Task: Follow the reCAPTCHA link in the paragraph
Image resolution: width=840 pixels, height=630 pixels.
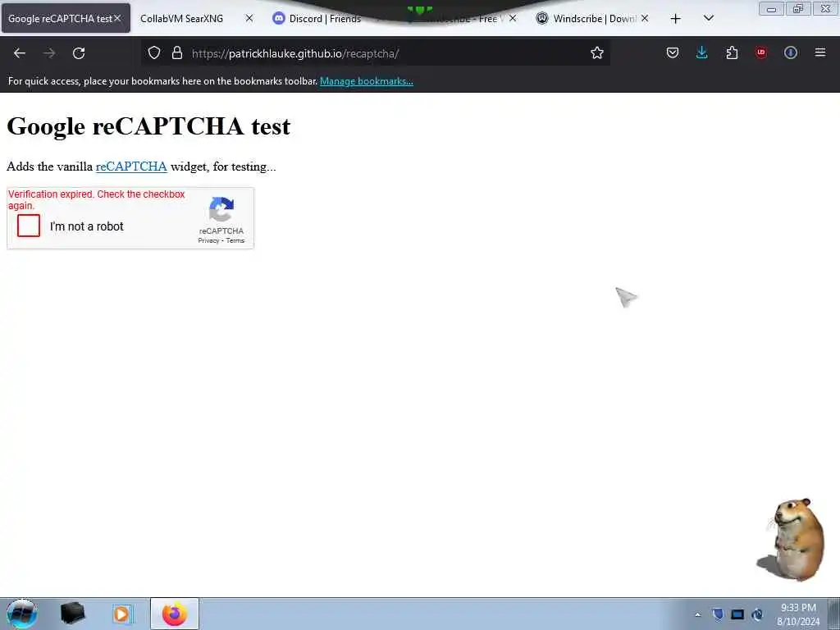Action: [131, 167]
